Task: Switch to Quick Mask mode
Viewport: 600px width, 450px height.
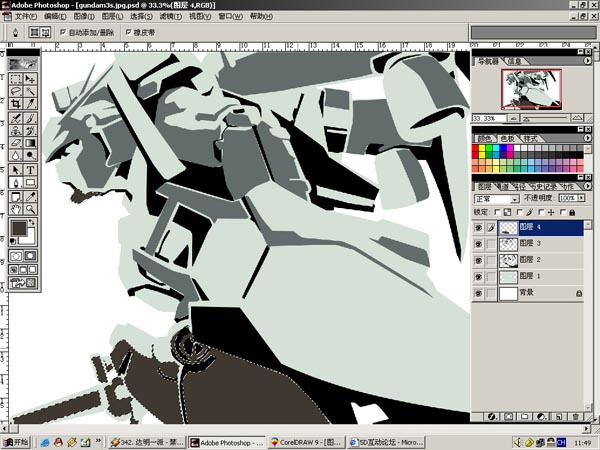Action: 30,256
